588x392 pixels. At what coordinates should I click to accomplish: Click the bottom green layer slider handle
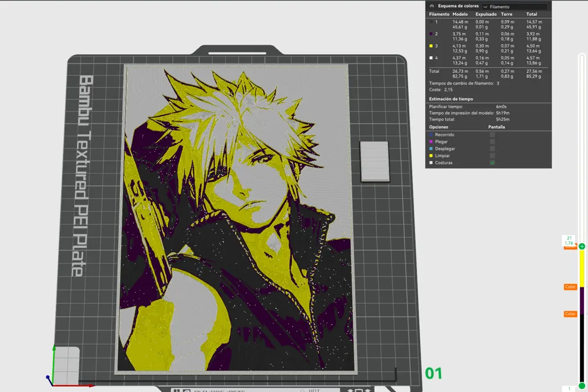coord(582,386)
